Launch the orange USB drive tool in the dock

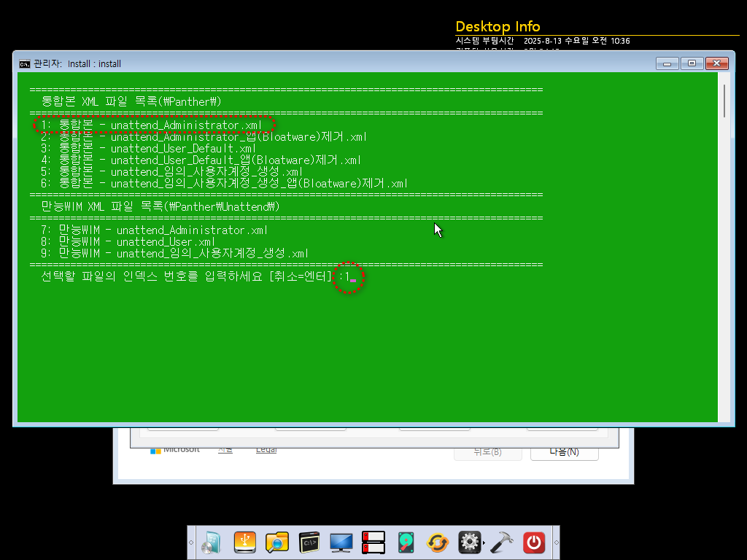245,542
